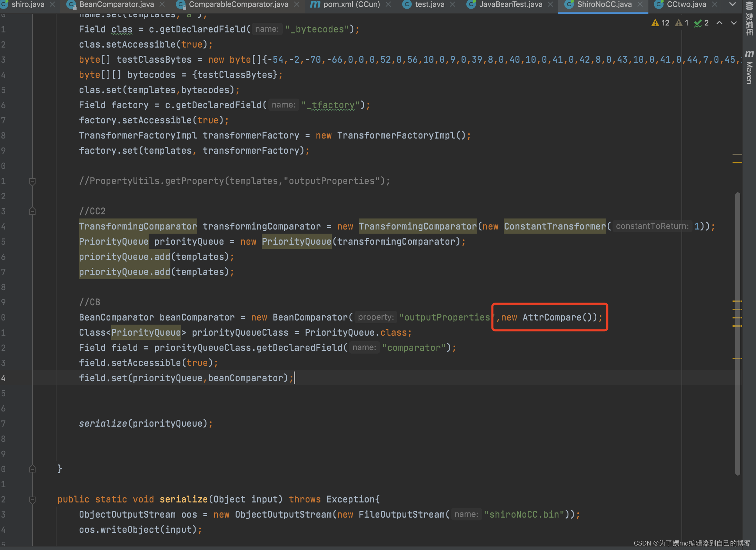Screen dimensions: 756x550
Task: Click the class icon on CCtwo.java tab
Action: (659, 4)
